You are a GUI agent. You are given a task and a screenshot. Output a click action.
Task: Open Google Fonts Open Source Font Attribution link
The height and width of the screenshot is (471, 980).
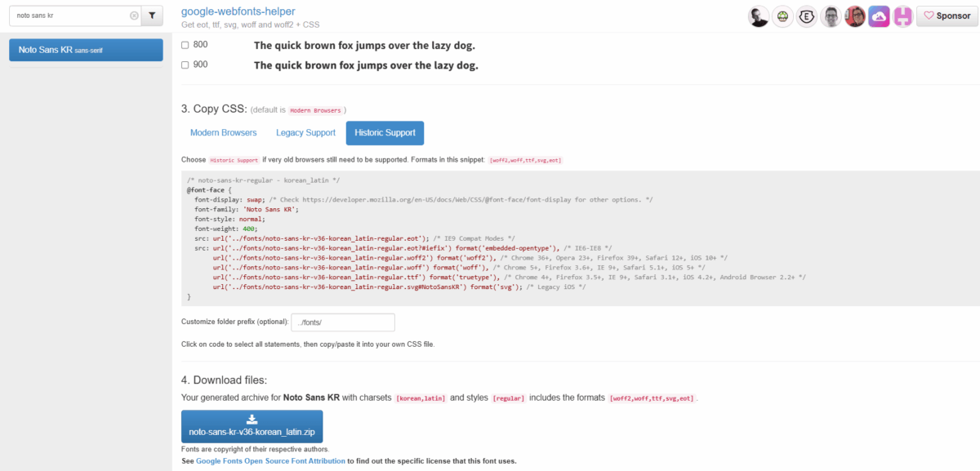click(269, 461)
